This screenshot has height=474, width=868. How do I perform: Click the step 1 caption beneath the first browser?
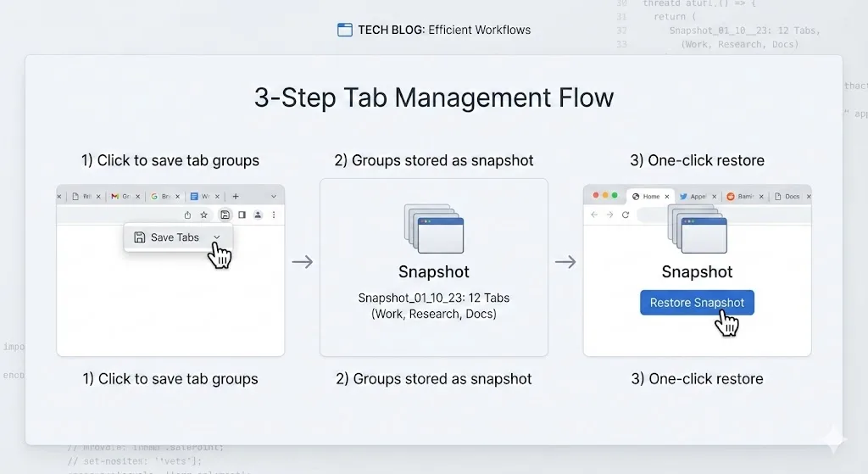[x=170, y=379]
